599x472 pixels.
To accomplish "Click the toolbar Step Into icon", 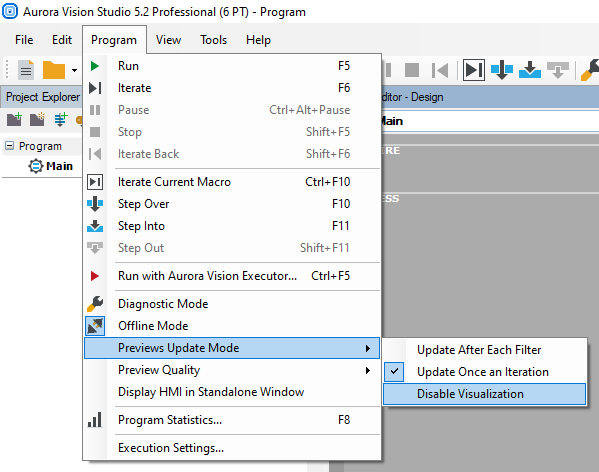I will (x=529, y=70).
